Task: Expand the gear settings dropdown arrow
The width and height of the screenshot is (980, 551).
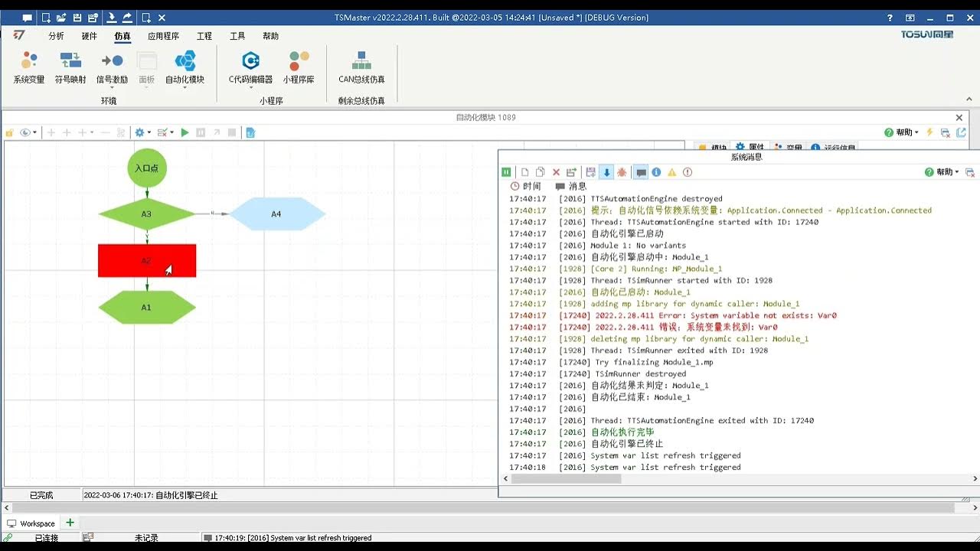Action: (x=149, y=132)
